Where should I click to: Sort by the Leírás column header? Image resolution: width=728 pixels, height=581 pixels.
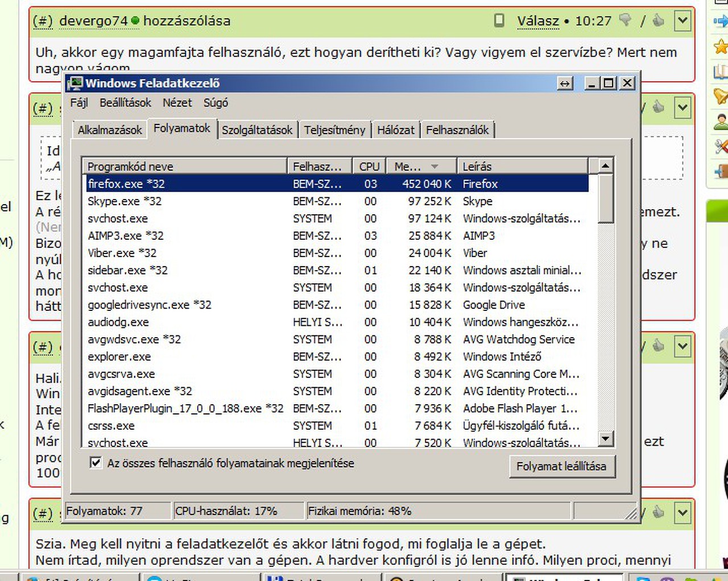pyautogui.click(x=522, y=166)
